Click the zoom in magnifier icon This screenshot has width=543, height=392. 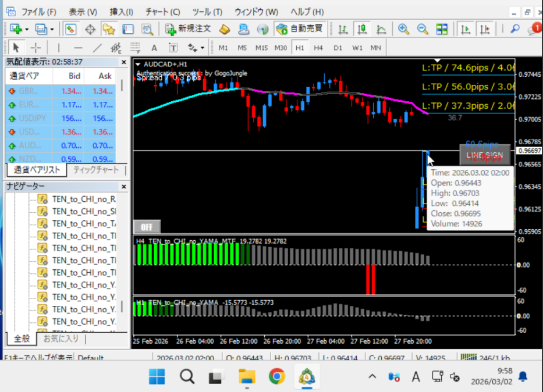(x=403, y=29)
